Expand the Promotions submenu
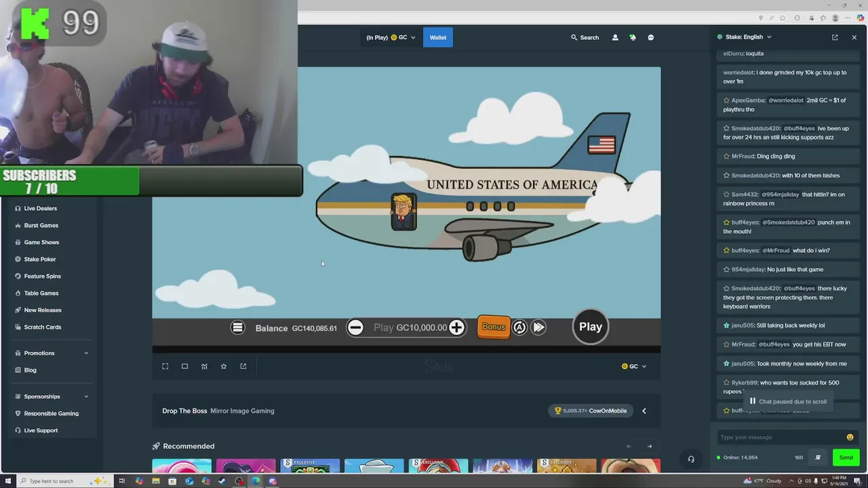 coord(52,353)
